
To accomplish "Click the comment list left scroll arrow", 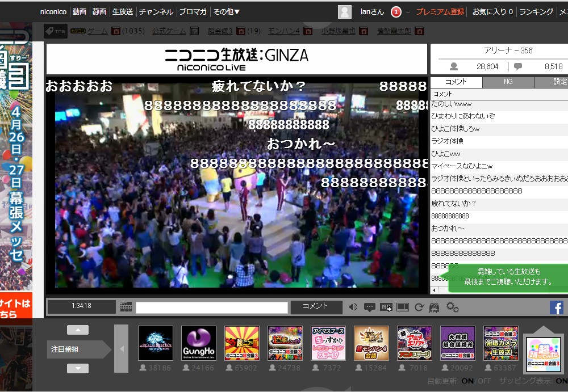I will pyautogui.click(x=434, y=290).
